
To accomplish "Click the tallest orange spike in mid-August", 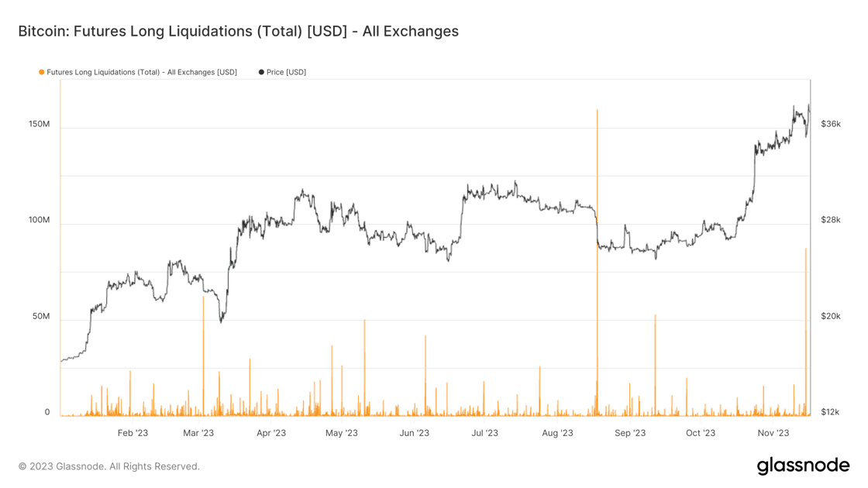I will click(x=597, y=232).
